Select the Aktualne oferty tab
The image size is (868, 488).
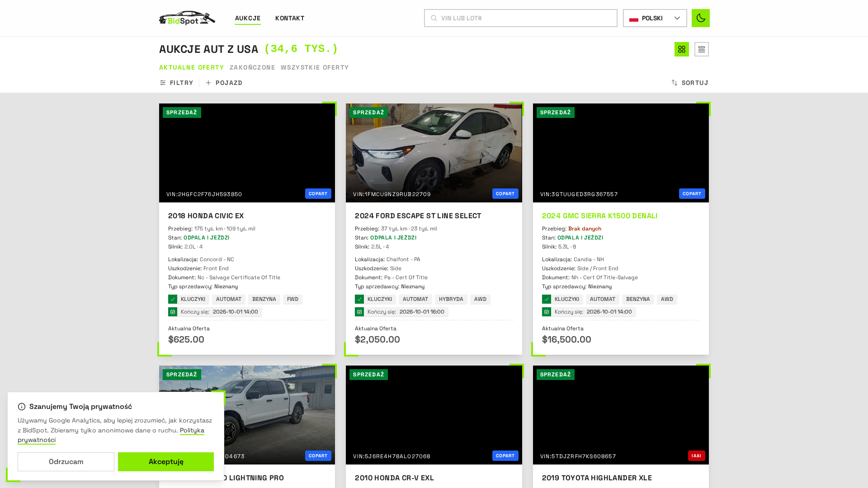click(x=191, y=67)
